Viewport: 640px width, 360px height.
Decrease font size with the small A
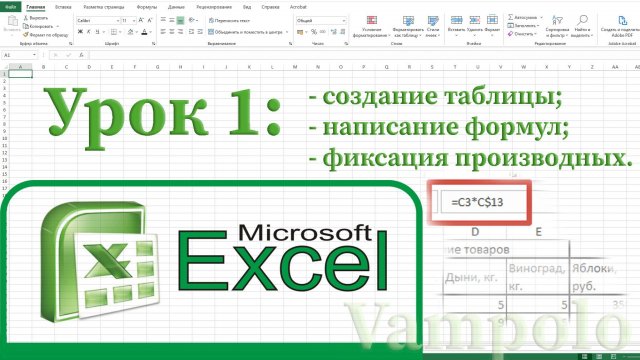click(x=150, y=20)
